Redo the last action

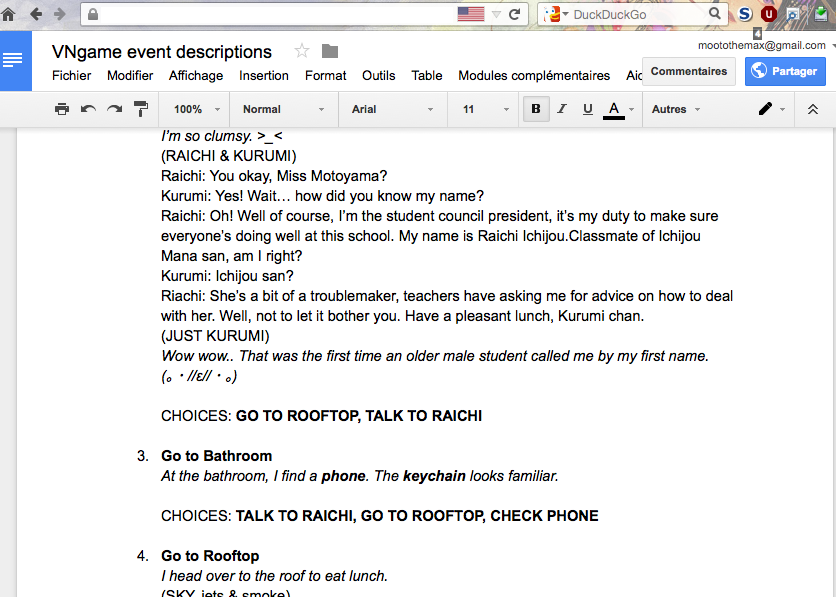[x=114, y=109]
